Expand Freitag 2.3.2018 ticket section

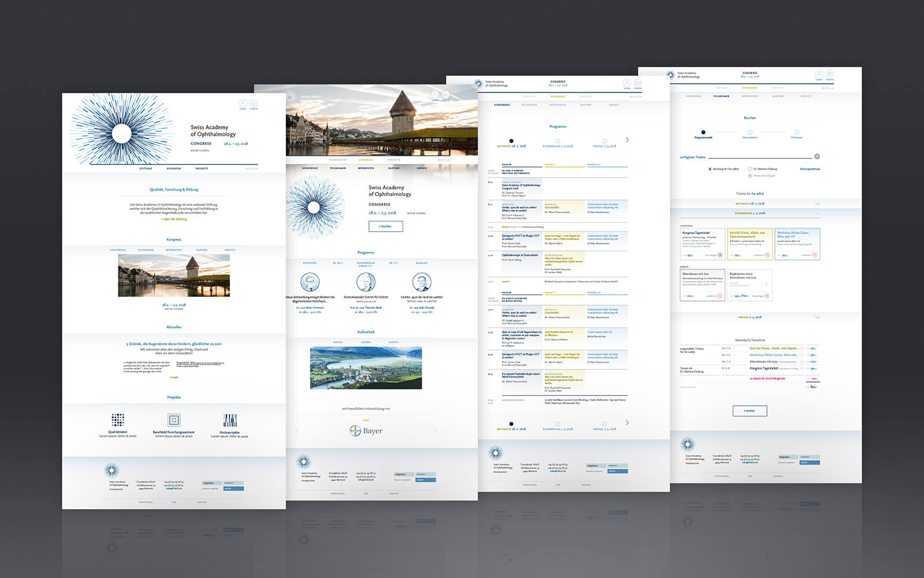click(x=817, y=317)
